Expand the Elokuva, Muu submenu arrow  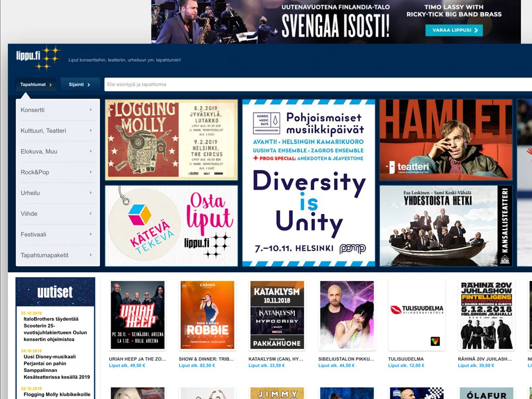(x=90, y=151)
